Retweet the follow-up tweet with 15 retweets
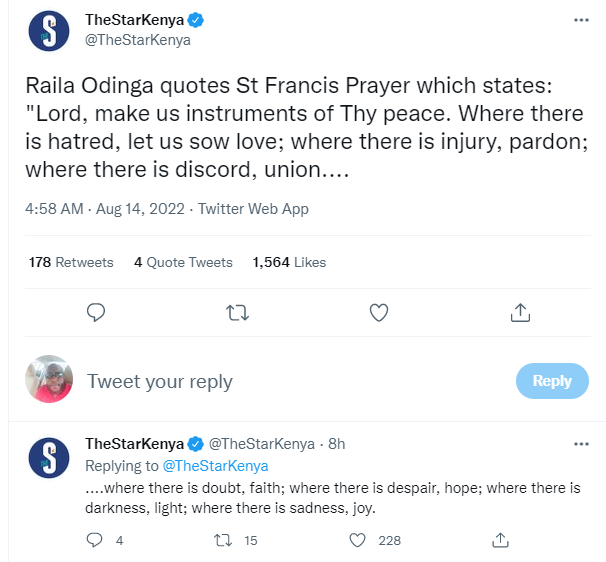The image size is (606, 562). (x=226, y=540)
